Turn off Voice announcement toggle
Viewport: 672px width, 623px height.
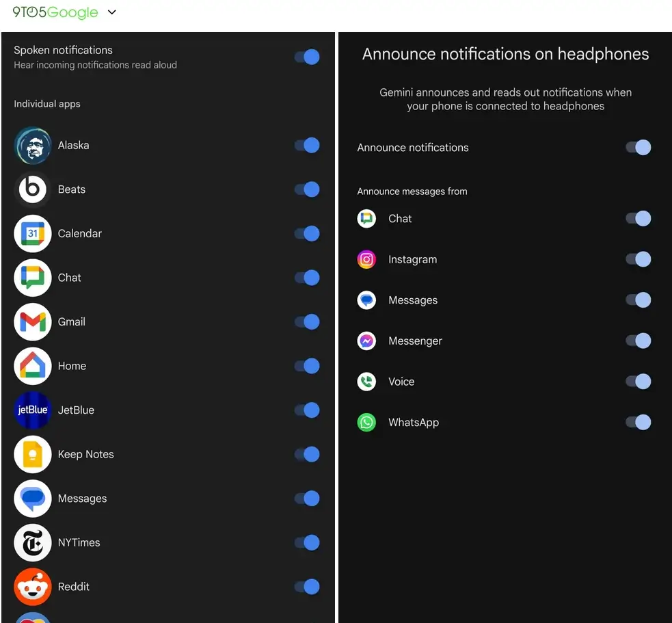[x=639, y=382]
